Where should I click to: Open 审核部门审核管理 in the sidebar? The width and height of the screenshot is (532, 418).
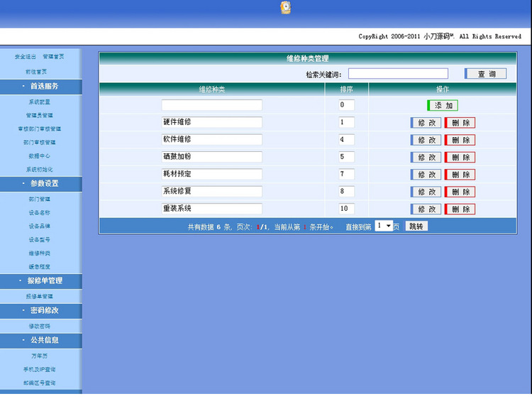coord(39,129)
